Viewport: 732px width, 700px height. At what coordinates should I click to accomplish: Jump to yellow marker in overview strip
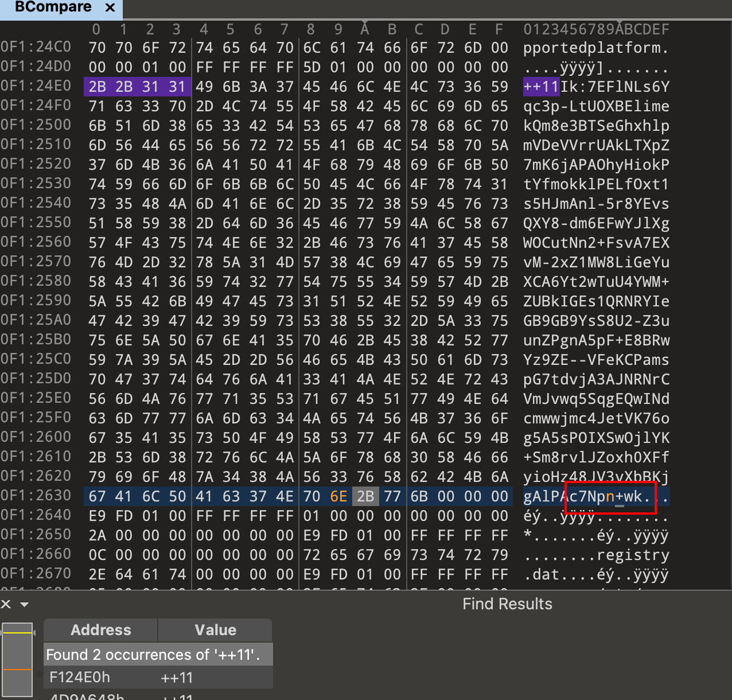17,632
